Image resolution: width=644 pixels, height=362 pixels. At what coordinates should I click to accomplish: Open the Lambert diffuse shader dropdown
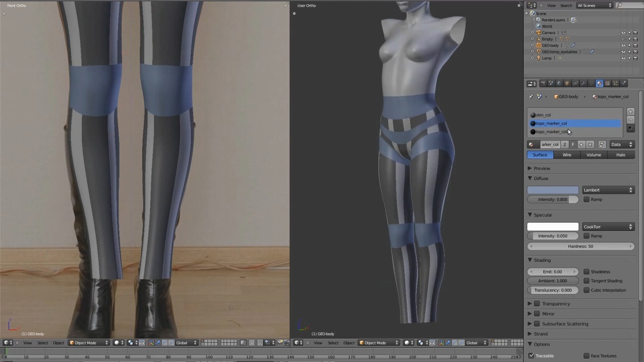click(x=608, y=190)
